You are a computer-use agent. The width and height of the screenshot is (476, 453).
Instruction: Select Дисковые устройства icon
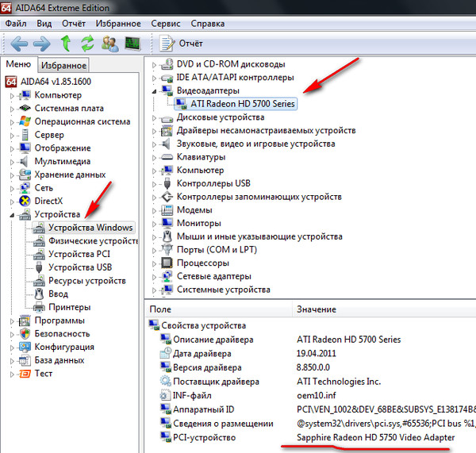point(167,117)
